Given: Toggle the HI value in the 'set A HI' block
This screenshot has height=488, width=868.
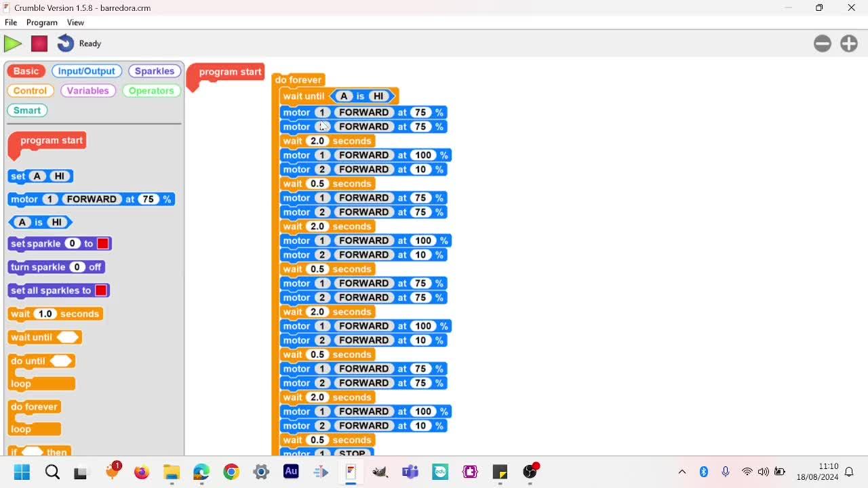Looking at the screenshot, I should pyautogui.click(x=60, y=176).
